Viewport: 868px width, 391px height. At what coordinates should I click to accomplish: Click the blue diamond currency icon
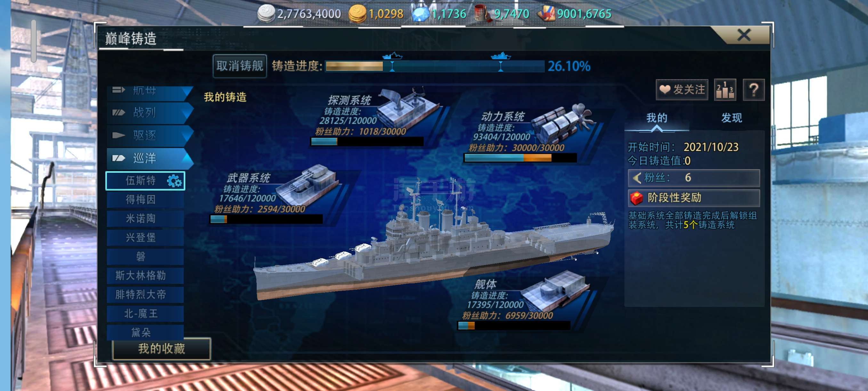click(x=420, y=14)
